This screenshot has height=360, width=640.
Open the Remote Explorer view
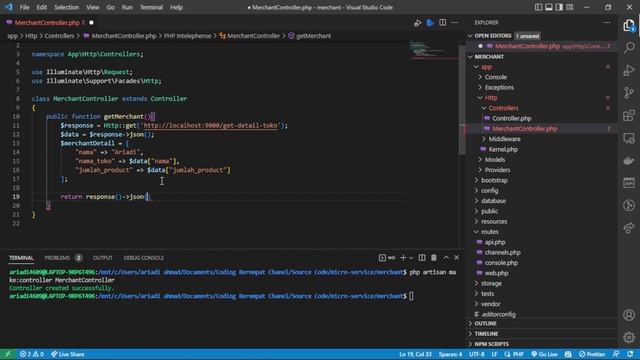point(629,138)
